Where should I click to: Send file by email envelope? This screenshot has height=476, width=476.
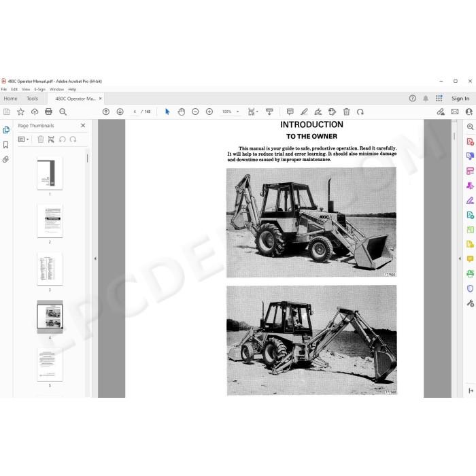click(455, 112)
